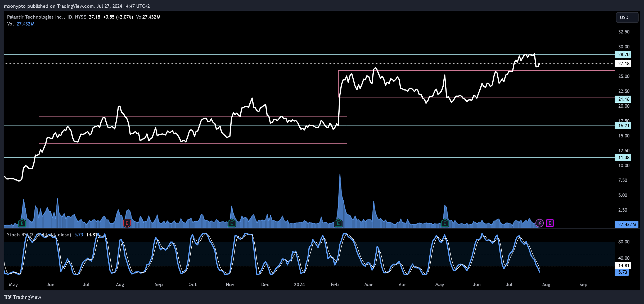Click the 21.16 horizontal line price label

click(x=623, y=99)
